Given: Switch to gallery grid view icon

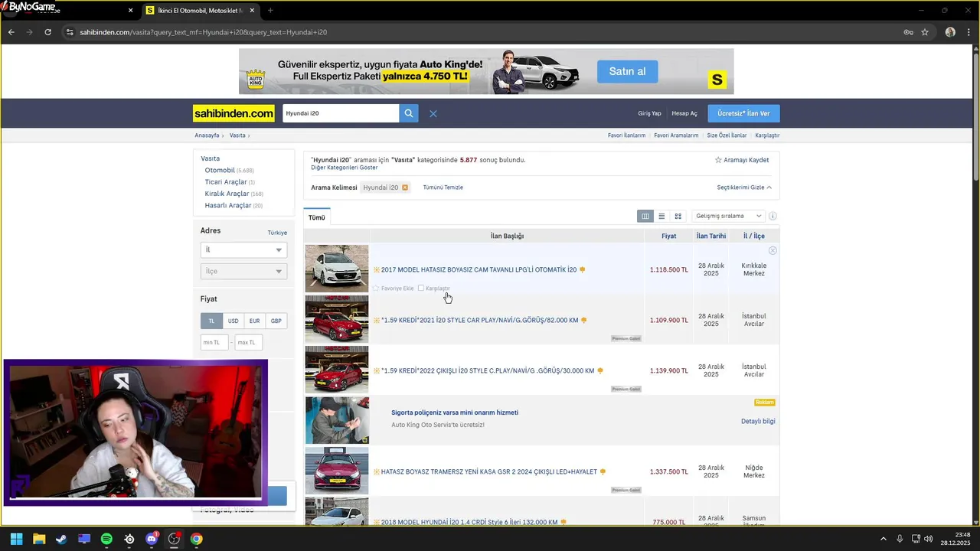Looking at the screenshot, I should tap(678, 216).
